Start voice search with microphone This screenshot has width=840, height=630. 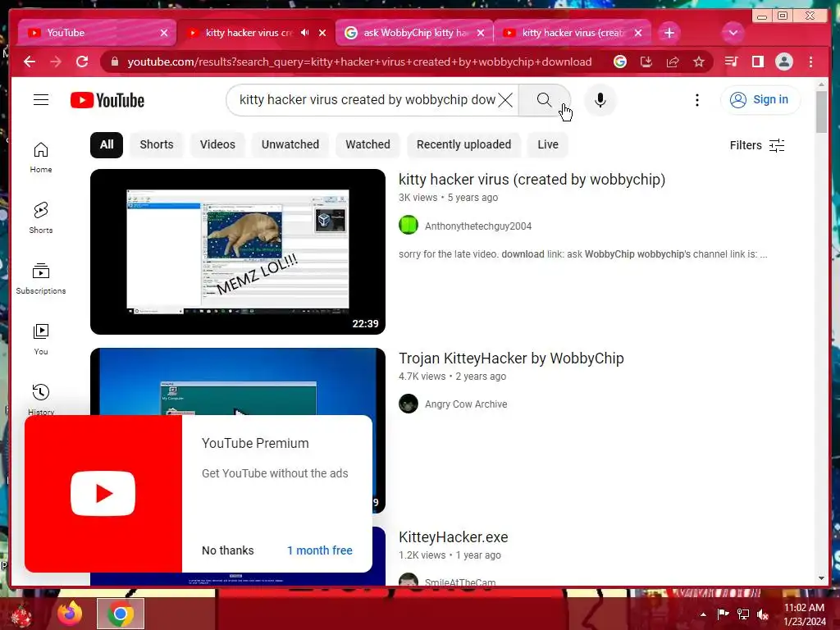600,99
